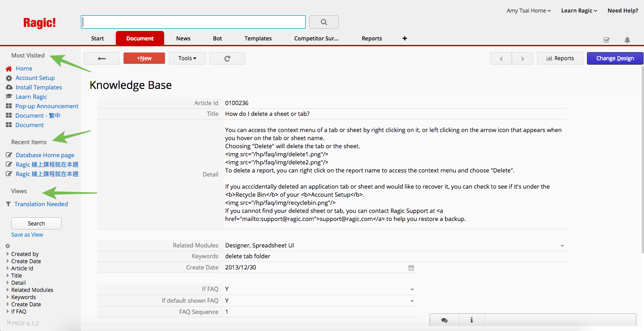The image size is (644, 331).
Task: Switch to the Bot tab
Action: tap(218, 39)
